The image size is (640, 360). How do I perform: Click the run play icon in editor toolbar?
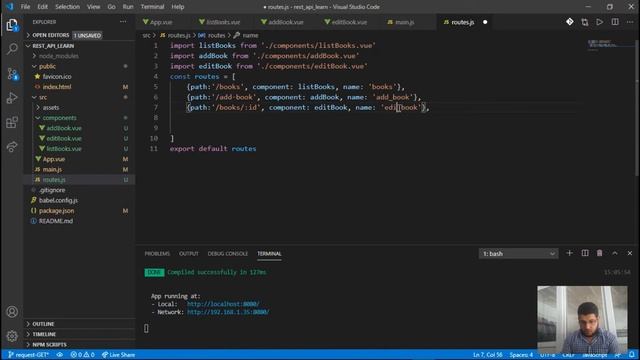600,22
